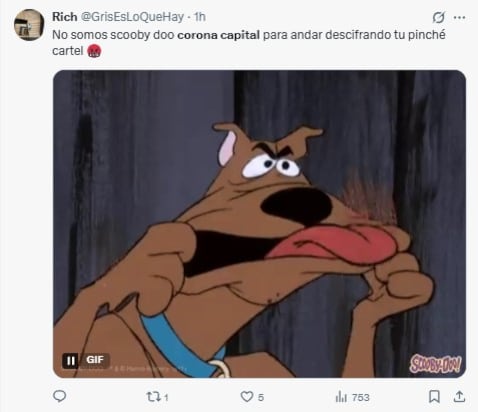
Task: Click the Scooby-Doo logo watermark
Action: pos(435,364)
